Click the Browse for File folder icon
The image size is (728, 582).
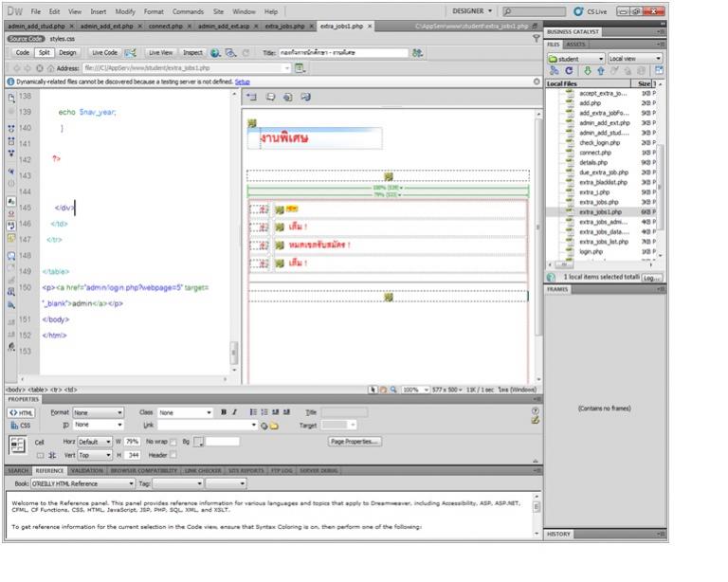(x=274, y=426)
